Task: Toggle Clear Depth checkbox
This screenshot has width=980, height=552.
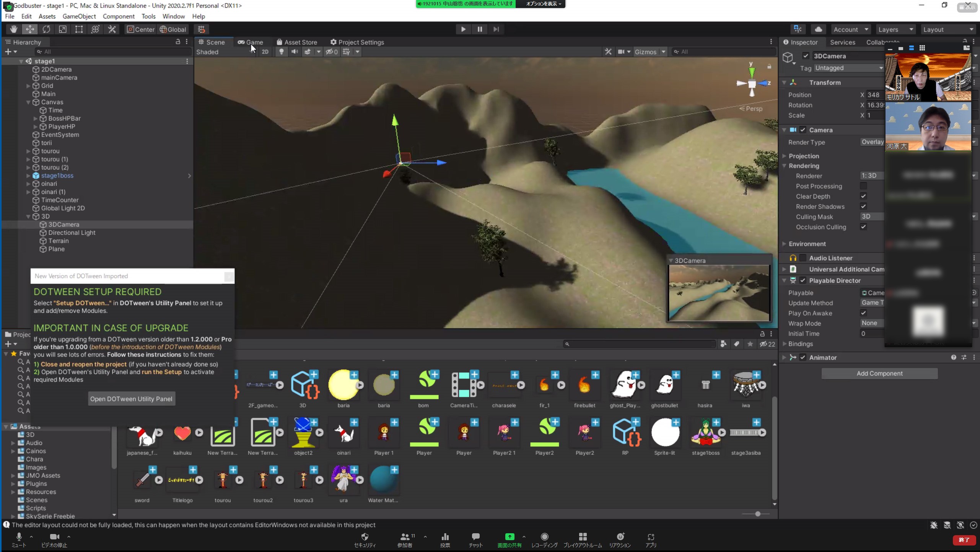Action: coord(863,196)
